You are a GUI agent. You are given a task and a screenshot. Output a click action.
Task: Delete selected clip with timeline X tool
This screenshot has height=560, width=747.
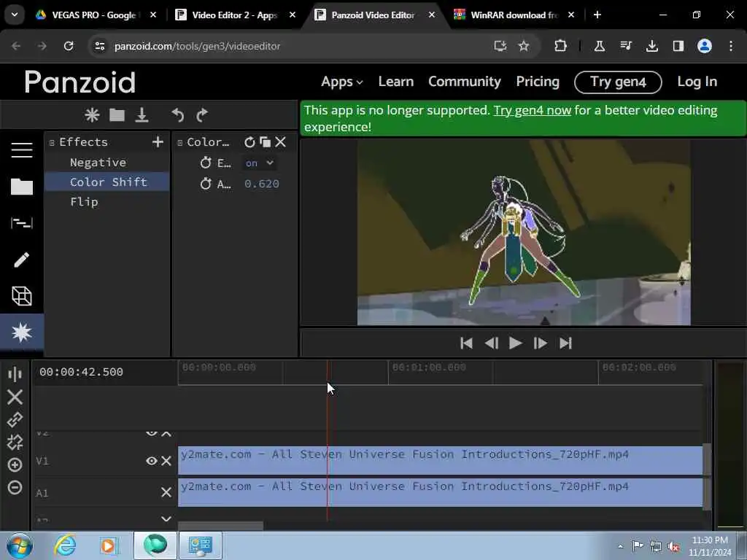pyautogui.click(x=15, y=397)
